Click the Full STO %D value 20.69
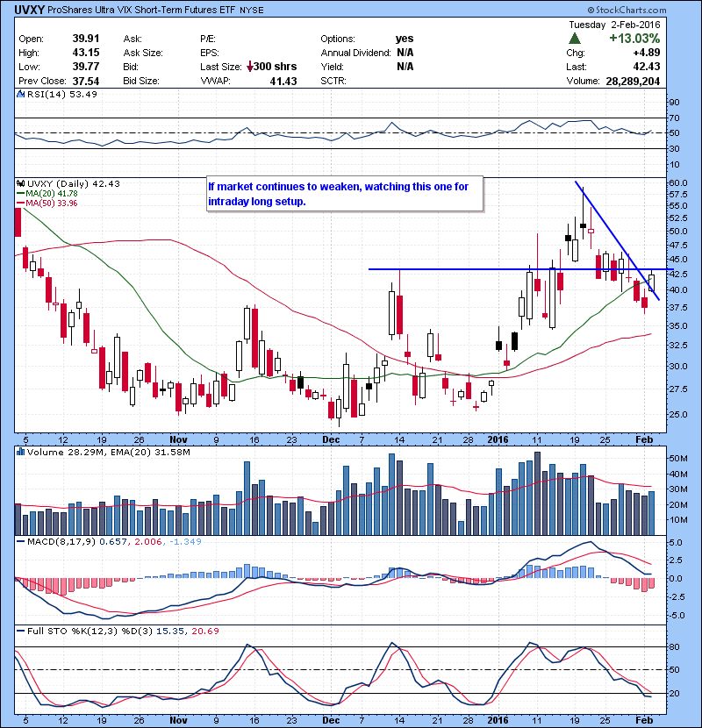The height and width of the screenshot is (728, 702). tap(204, 632)
